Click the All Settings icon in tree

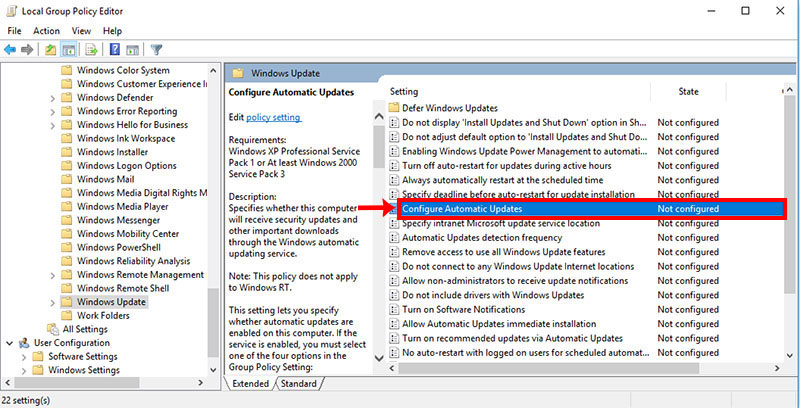[53, 329]
